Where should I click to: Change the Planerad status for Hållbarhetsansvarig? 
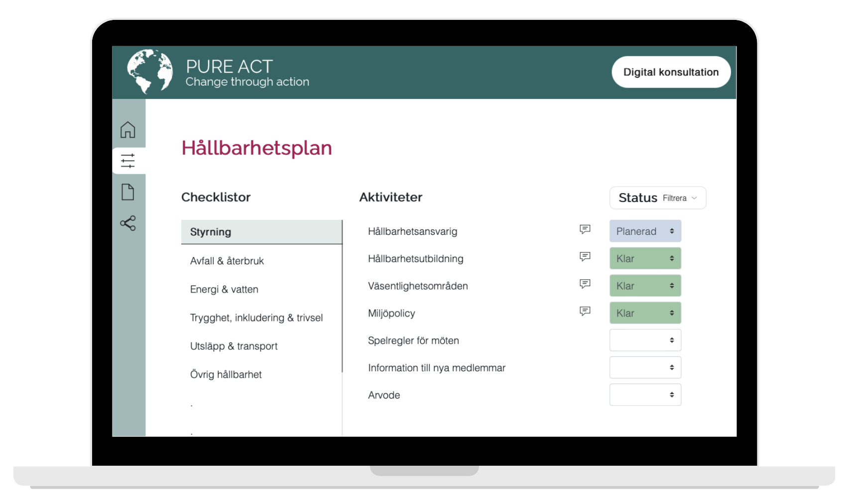645,231
